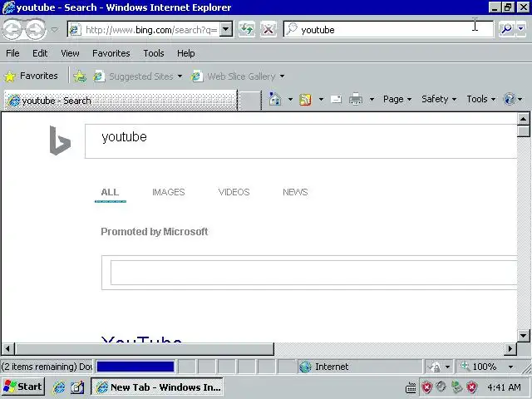Click the Help question mark icon
The width and height of the screenshot is (532, 399).
click(x=510, y=99)
